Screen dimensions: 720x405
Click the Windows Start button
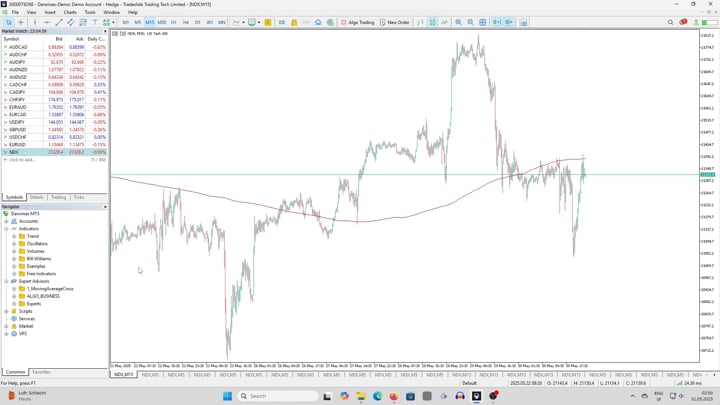tap(227, 396)
